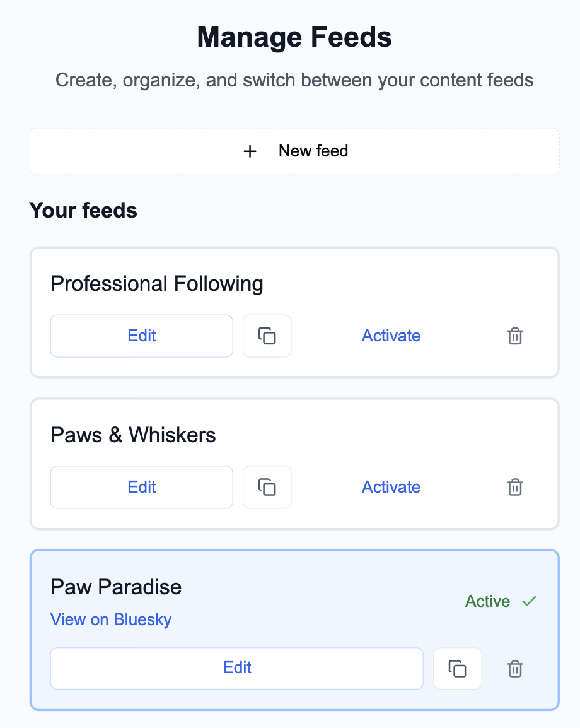Select the Paws & Whiskers feed title
This screenshot has width=580, height=728.
tap(133, 435)
